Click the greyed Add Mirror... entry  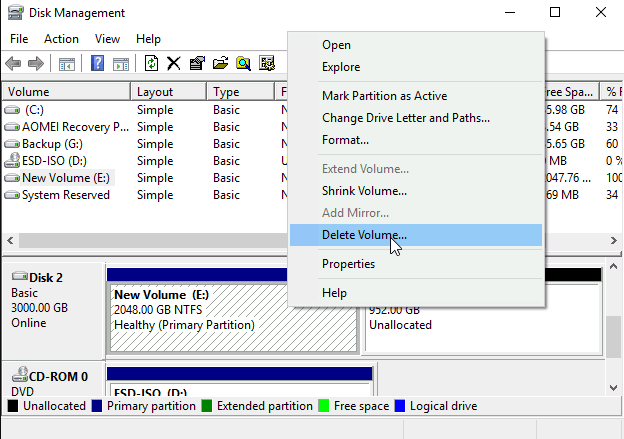point(416,213)
